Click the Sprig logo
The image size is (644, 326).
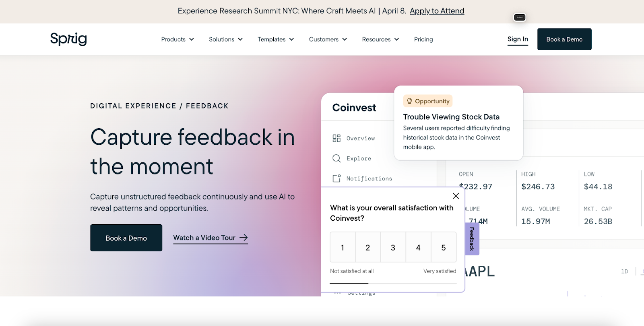pyautogui.click(x=68, y=39)
